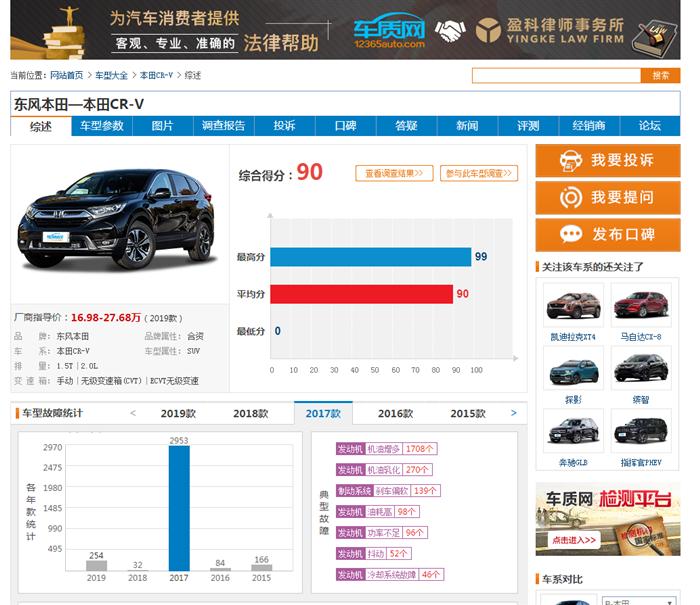Open the 车质网检测平台 ad banner
Viewport: 700px width, 605px height.
(x=608, y=519)
